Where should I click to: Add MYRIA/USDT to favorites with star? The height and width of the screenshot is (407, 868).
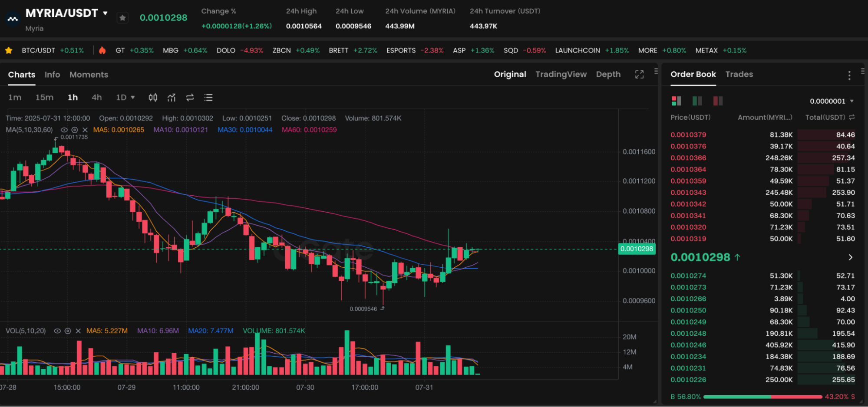pyautogui.click(x=122, y=18)
